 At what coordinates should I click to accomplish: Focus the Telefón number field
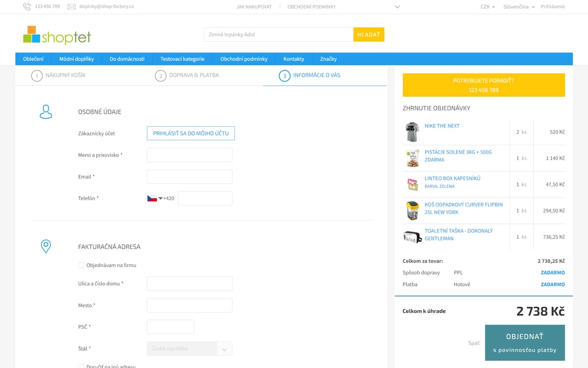[x=205, y=198]
